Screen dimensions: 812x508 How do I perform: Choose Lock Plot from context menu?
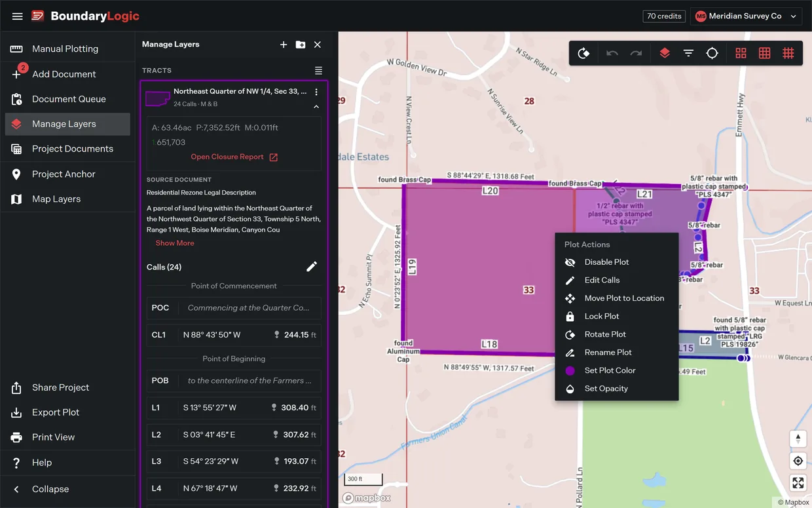pos(616,316)
